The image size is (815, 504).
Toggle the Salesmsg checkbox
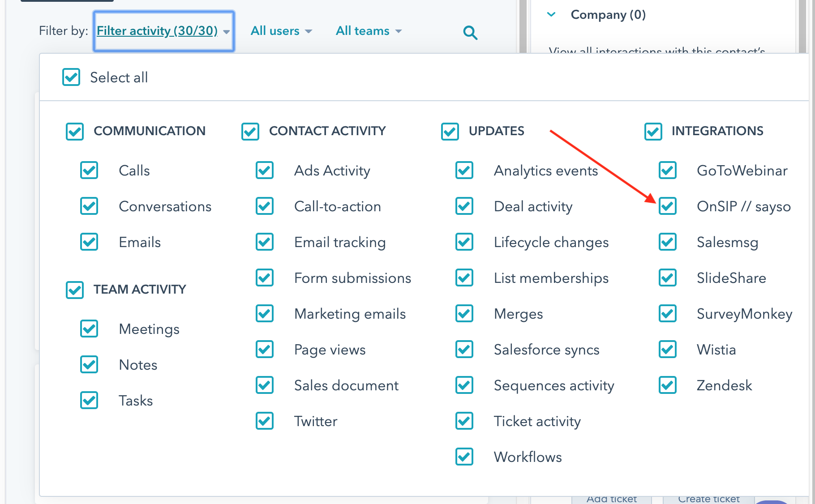668,242
